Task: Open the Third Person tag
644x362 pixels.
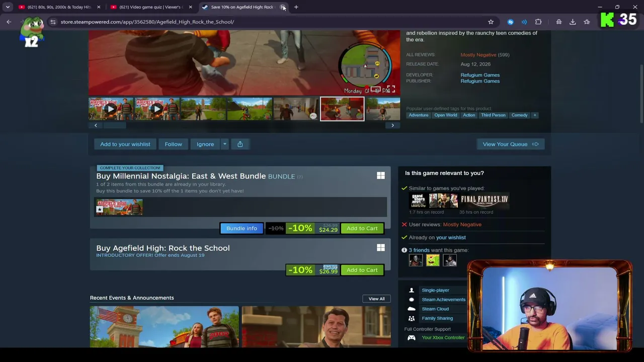Action: [x=493, y=115]
